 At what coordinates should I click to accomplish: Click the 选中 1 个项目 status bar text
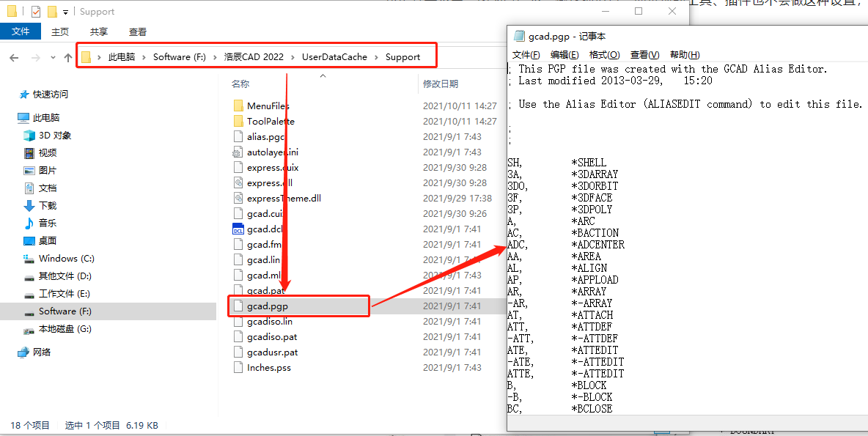[92, 426]
